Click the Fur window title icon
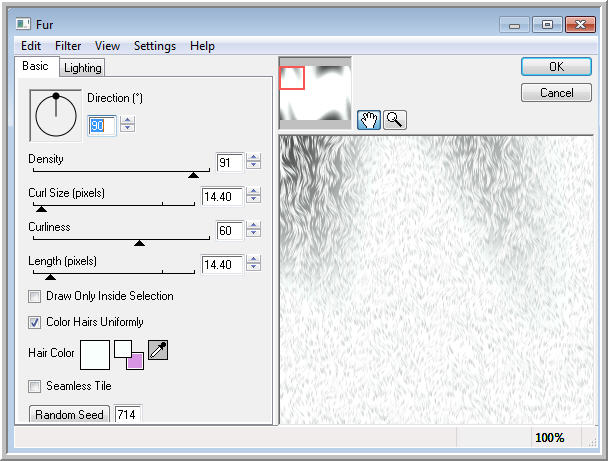This screenshot has height=461, width=608. (23, 24)
